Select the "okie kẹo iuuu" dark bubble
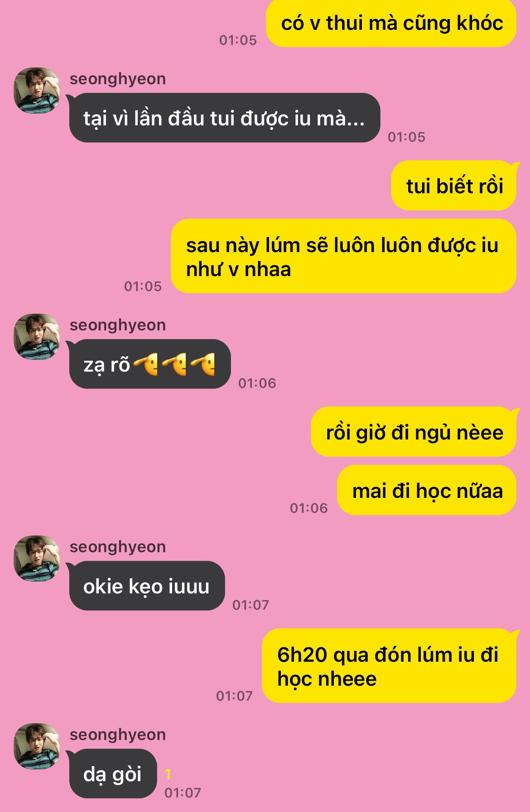530x812 pixels. [x=146, y=586]
